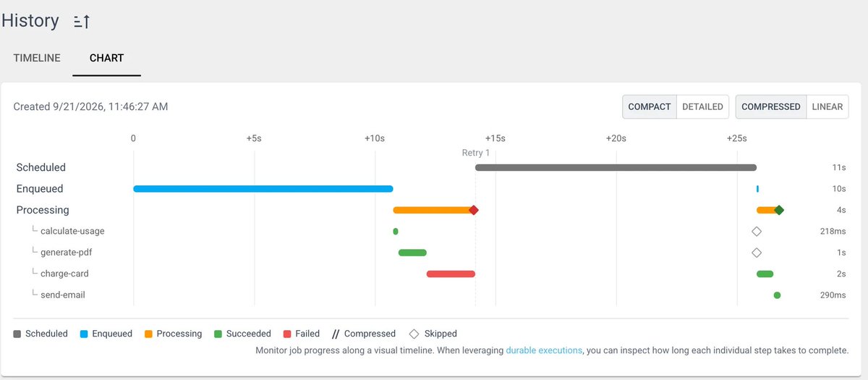Click the Enqueued legend swatch
Viewport: 868px width, 380px height.
click(84, 334)
